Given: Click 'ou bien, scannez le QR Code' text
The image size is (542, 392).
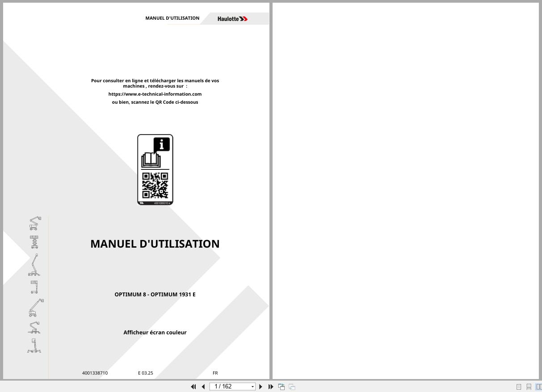Looking at the screenshot, I should pyautogui.click(x=155, y=102).
